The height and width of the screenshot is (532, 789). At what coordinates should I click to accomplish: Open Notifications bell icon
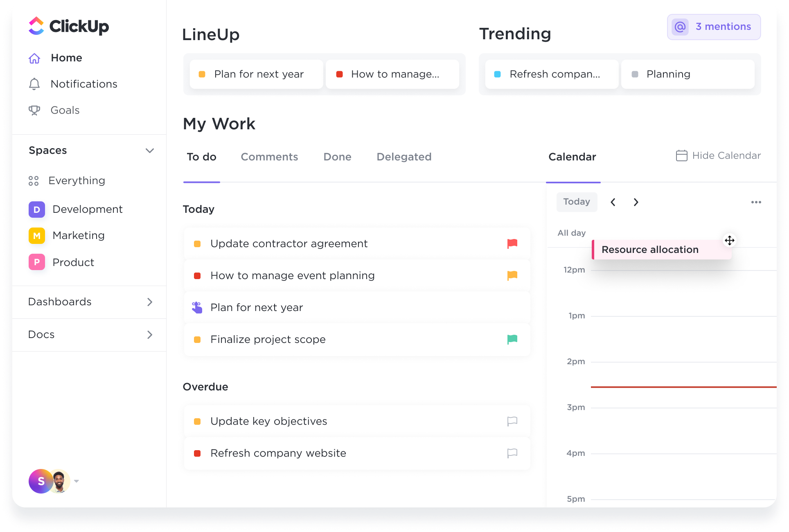(x=34, y=84)
